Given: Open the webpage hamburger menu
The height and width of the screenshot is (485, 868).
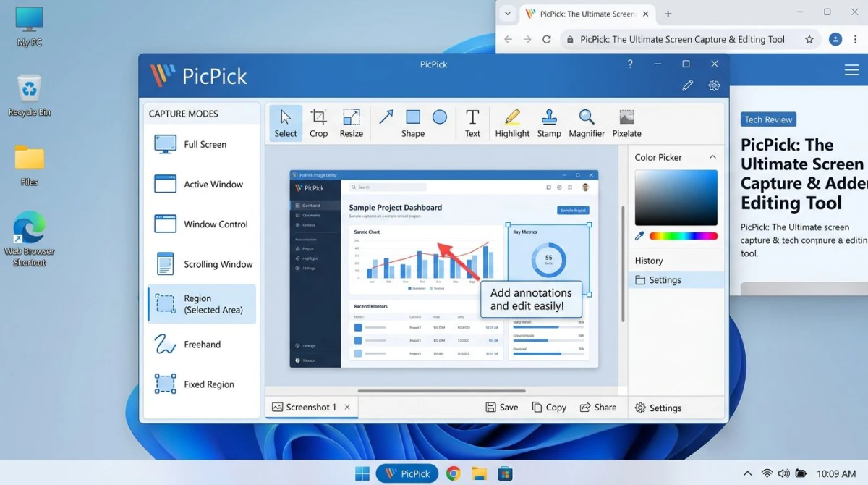Looking at the screenshot, I should [x=851, y=70].
